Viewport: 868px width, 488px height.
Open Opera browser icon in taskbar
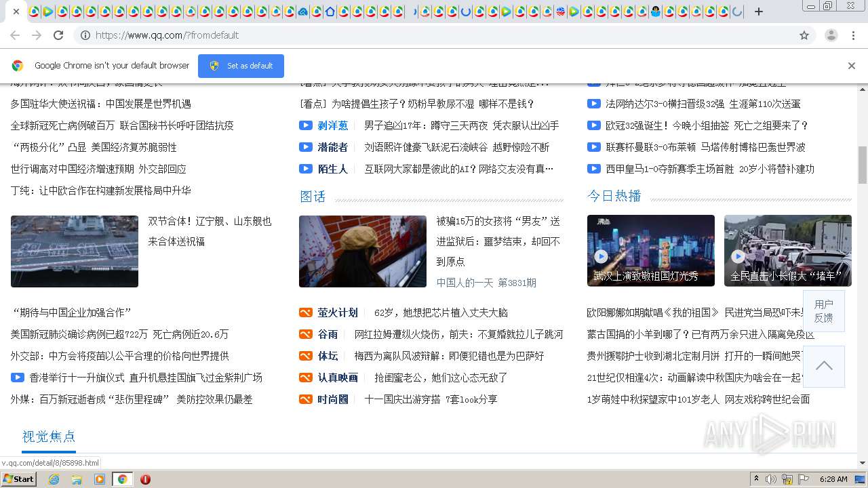(145, 479)
